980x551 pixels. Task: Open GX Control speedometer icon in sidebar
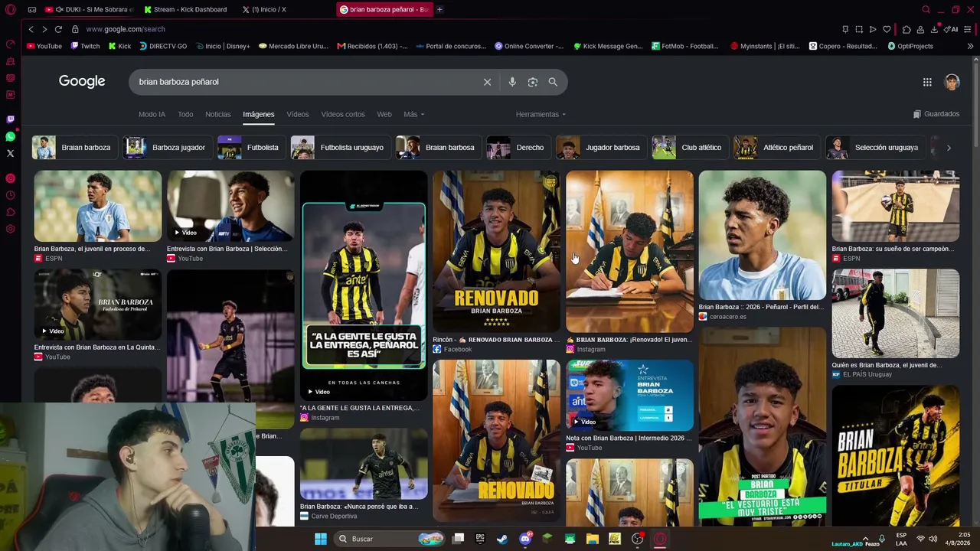[10, 44]
